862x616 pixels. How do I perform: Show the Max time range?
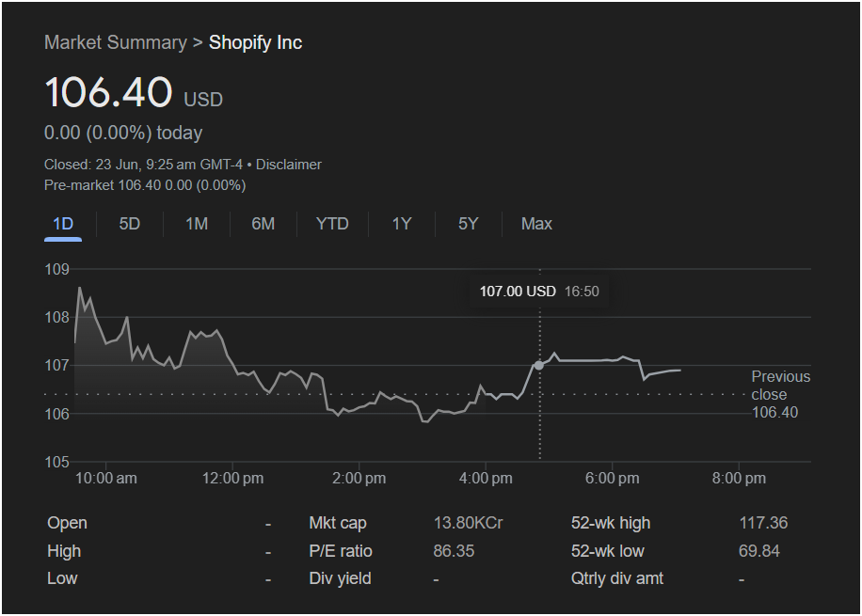pos(536,224)
